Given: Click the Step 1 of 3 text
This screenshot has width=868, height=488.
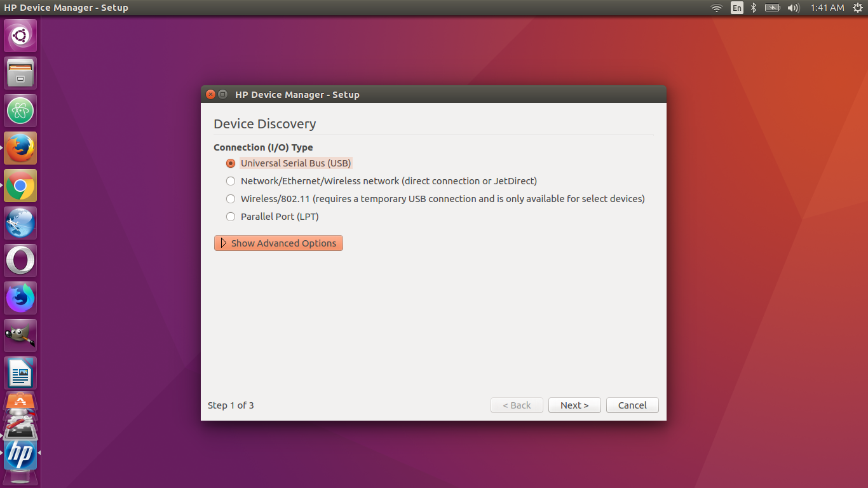Looking at the screenshot, I should coord(231,405).
